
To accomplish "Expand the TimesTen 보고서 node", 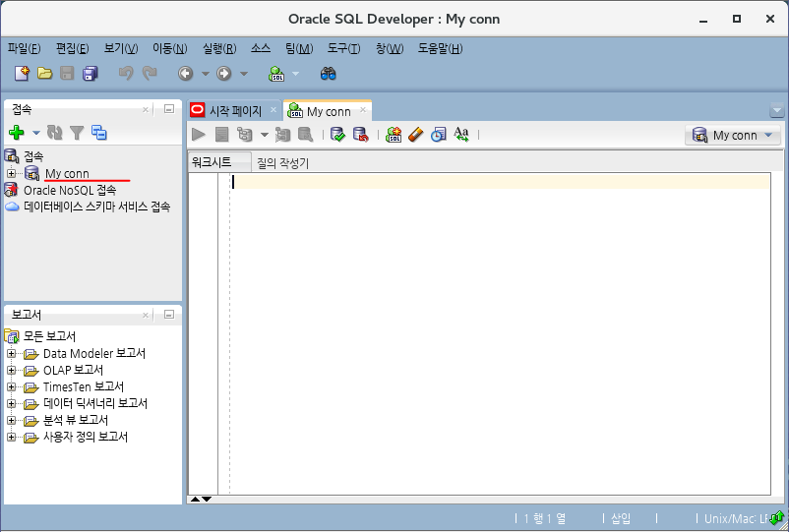I will [x=11, y=386].
